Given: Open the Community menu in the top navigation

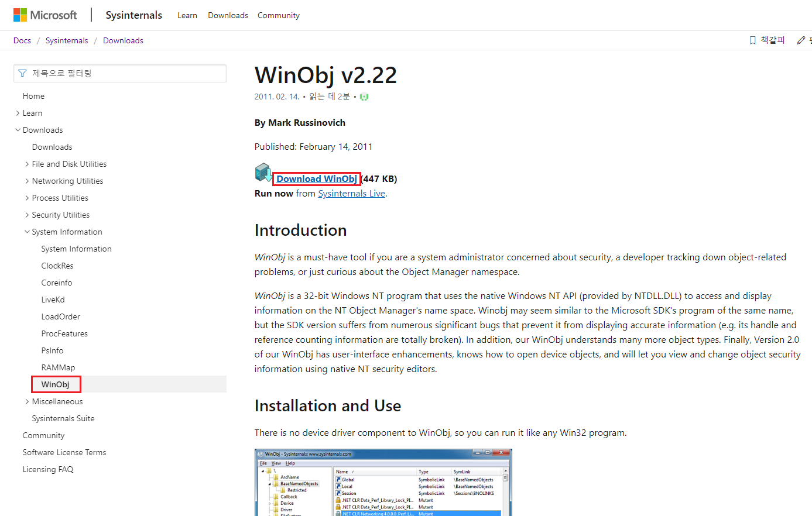Looking at the screenshot, I should pos(279,15).
